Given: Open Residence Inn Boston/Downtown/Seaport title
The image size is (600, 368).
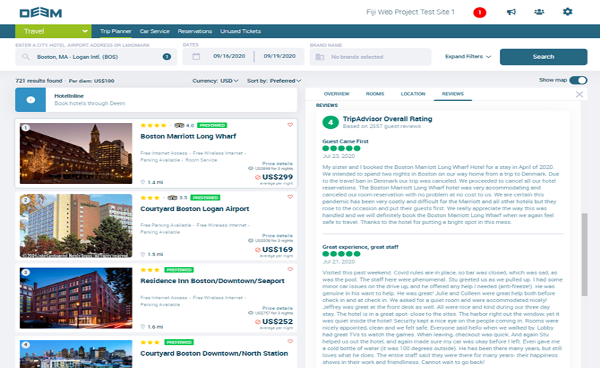Looking at the screenshot, I should click(212, 281).
